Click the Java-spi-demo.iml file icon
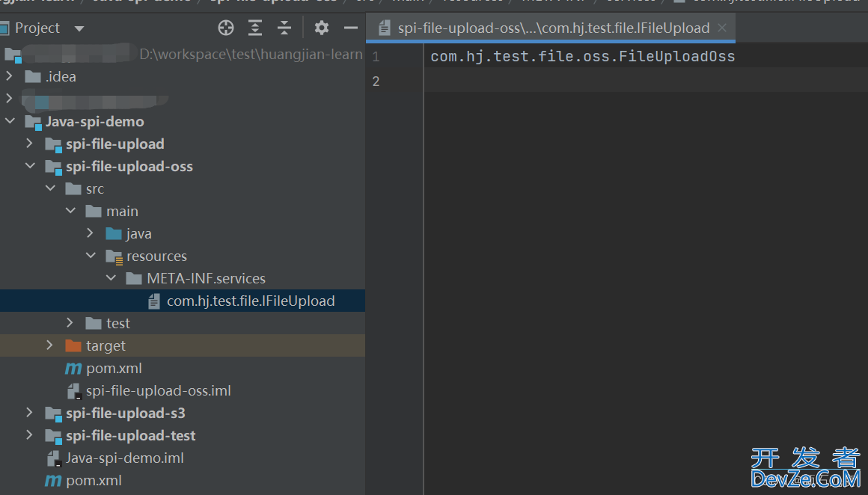Image resolution: width=868 pixels, height=495 pixels. [54, 458]
